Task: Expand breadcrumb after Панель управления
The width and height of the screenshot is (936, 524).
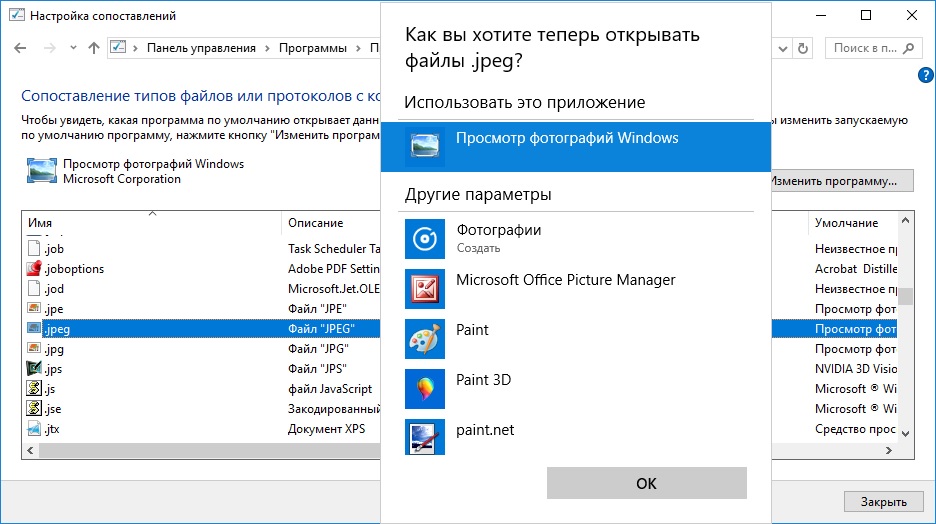Action: click(267, 48)
